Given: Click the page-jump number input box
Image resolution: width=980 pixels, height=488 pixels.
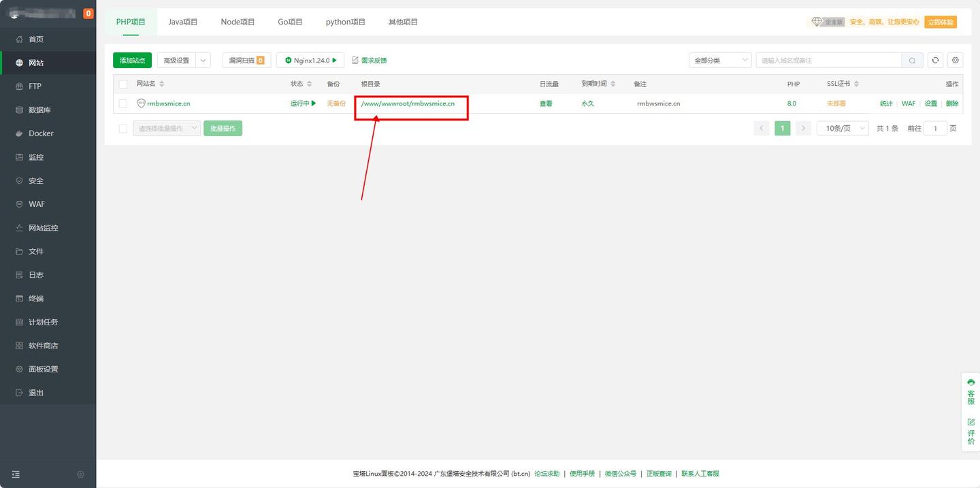Looking at the screenshot, I should pos(935,129).
